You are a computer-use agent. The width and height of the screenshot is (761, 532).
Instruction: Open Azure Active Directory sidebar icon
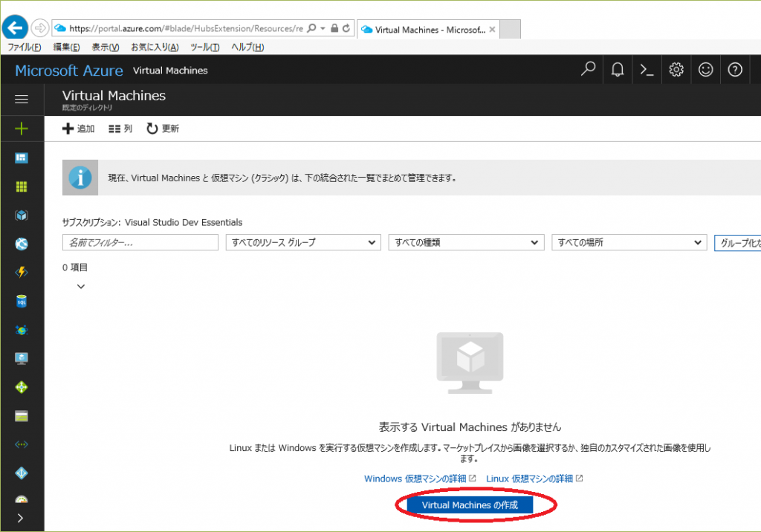tap(22, 473)
